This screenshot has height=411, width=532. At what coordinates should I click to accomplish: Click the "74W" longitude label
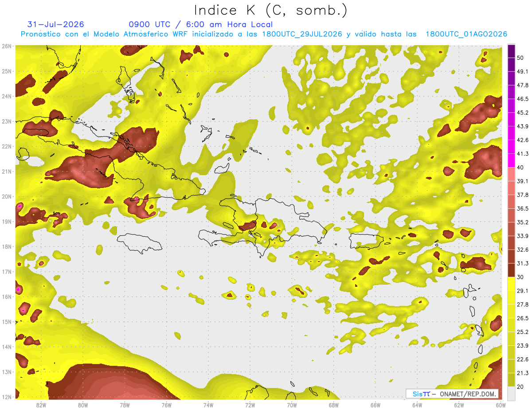[x=208, y=405]
